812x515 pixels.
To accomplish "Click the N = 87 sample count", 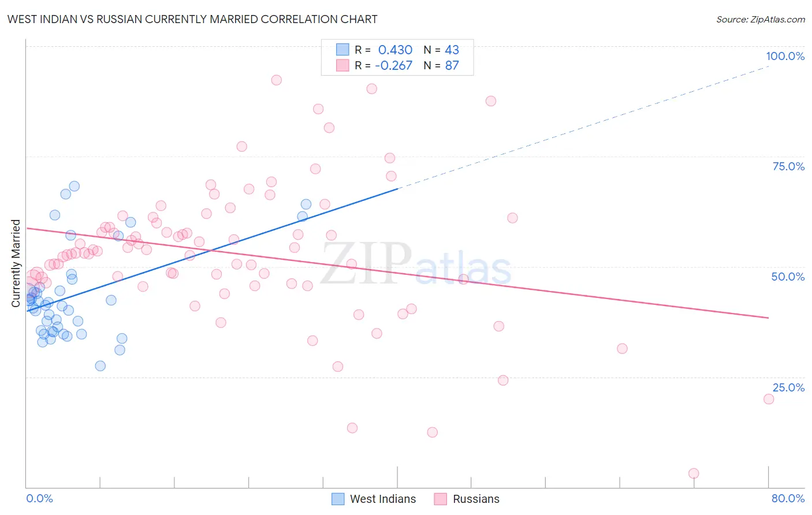I will 441,65.
